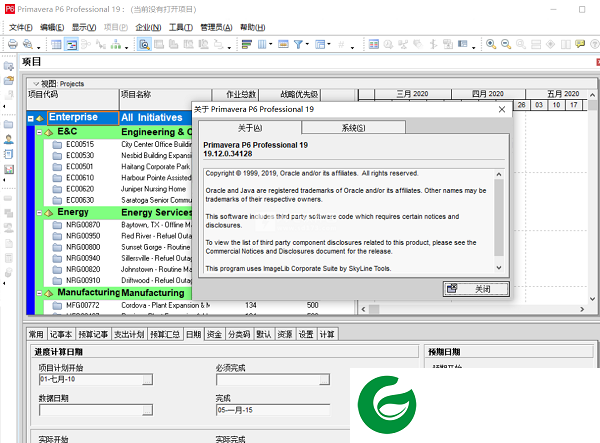Click the Projects folder icon in left sidebar
The height and width of the screenshot is (443, 600).
click(x=8, y=124)
